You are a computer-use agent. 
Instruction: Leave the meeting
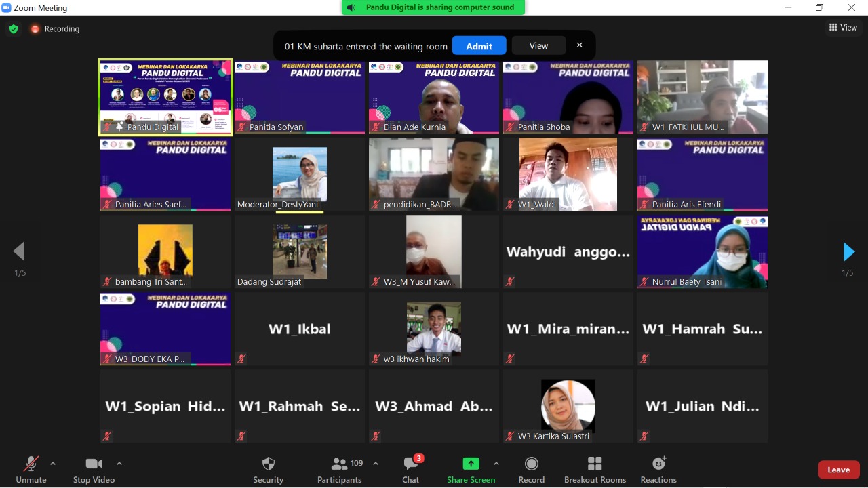[x=838, y=469]
